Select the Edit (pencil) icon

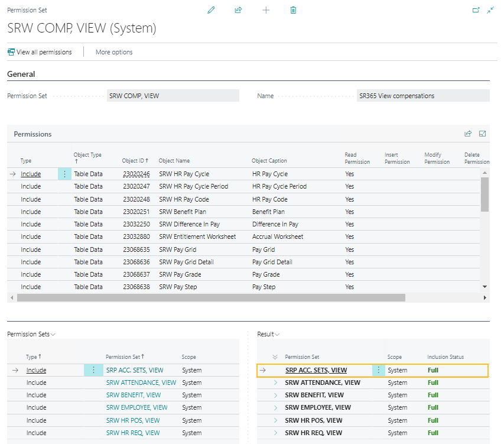(x=211, y=10)
